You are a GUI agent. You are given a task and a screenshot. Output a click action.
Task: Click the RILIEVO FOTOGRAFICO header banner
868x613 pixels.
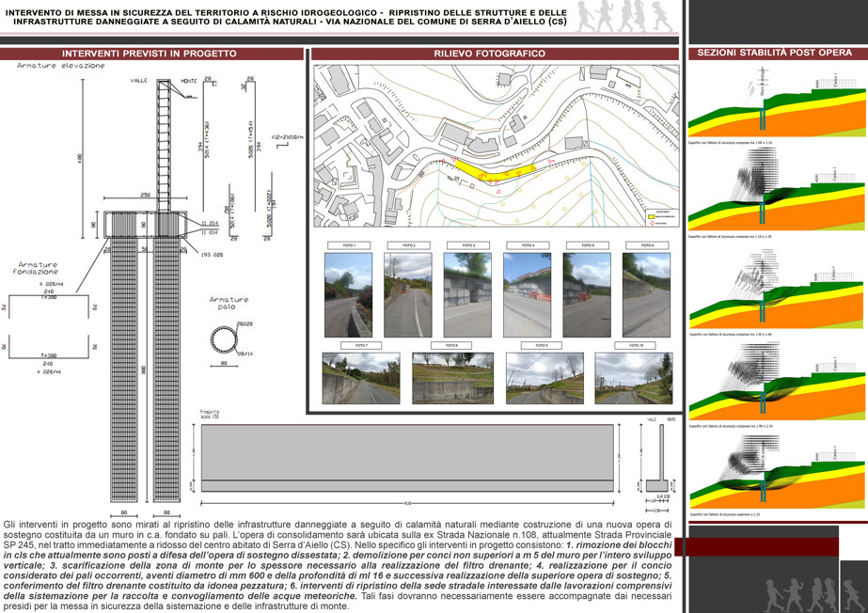pos(495,54)
